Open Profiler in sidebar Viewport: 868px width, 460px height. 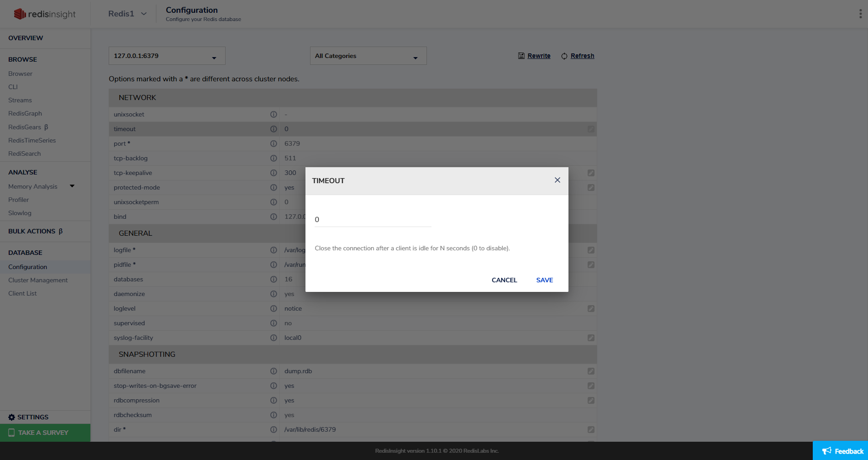click(x=18, y=200)
